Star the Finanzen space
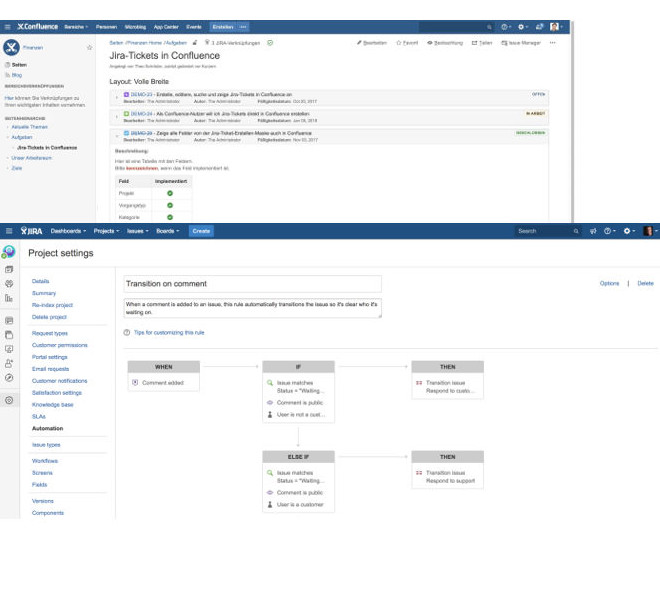660x603 pixels. click(x=89, y=48)
